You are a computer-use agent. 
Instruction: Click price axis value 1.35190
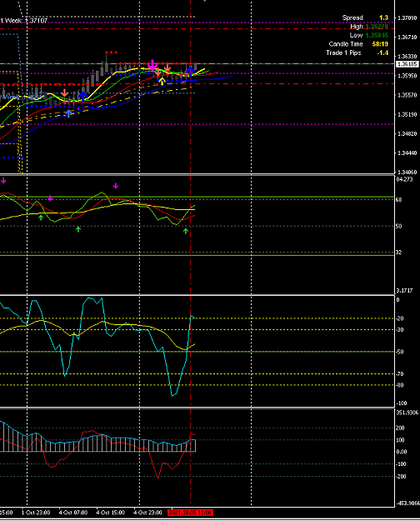coord(407,114)
